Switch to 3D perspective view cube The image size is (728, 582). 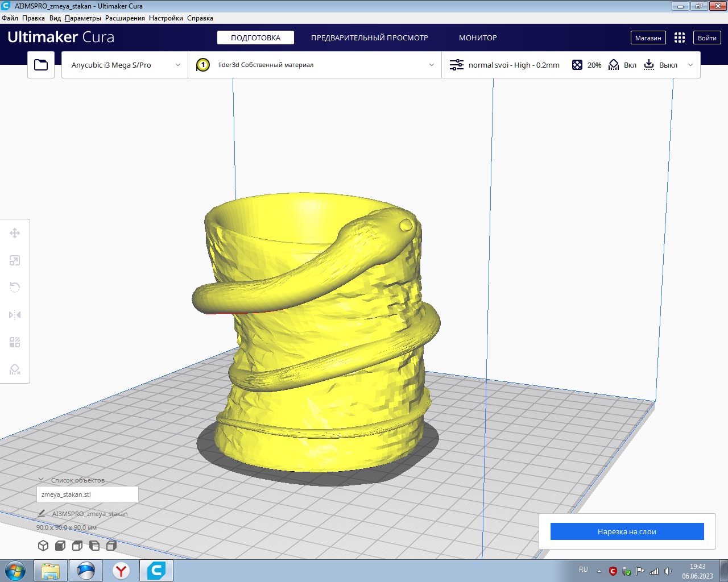tap(43, 546)
